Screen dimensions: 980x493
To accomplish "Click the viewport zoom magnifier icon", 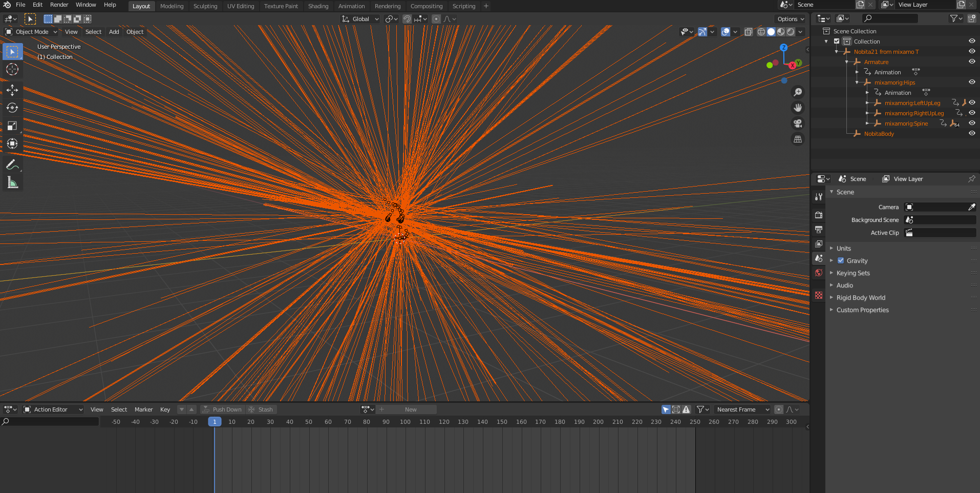I will point(798,92).
